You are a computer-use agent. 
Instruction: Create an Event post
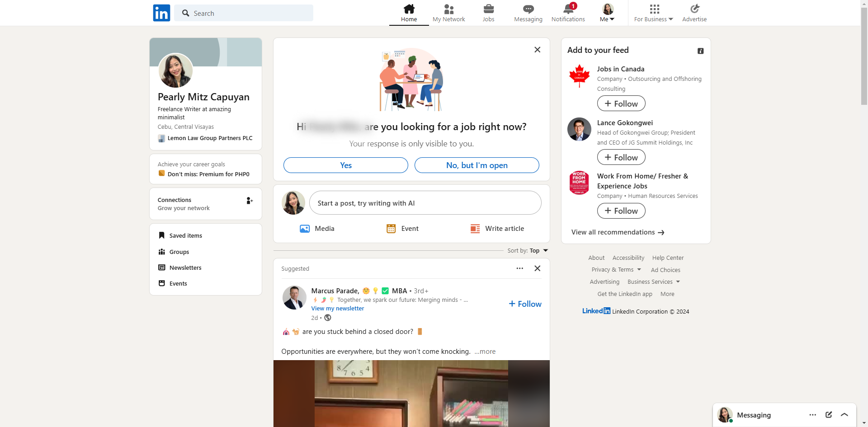click(x=403, y=229)
